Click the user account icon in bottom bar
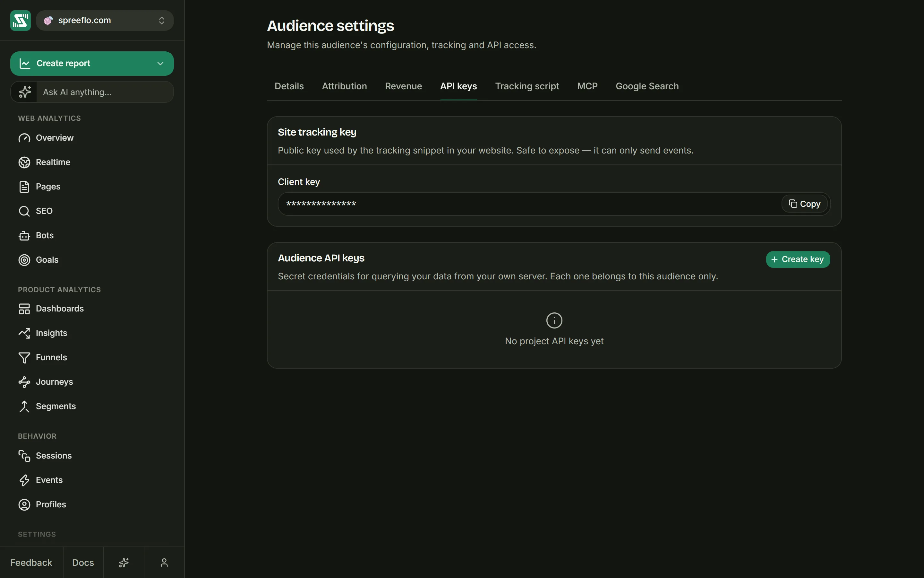 tap(164, 562)
